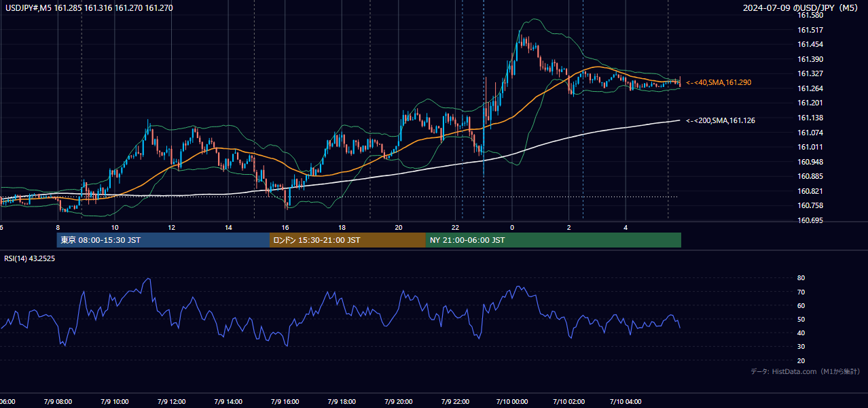Image resolution: width=868 pixels, height=408 pixels.
Task: Click RSI scale level 30
Action: pos(801,347)
